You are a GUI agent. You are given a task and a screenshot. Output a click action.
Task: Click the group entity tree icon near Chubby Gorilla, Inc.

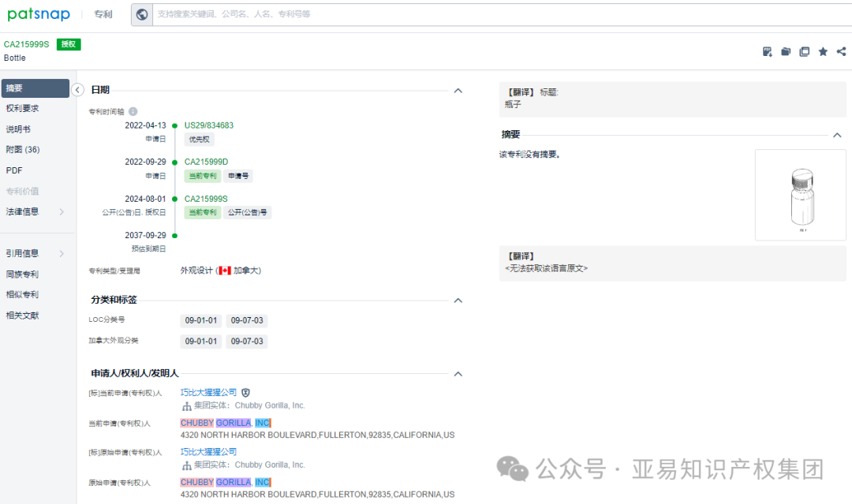tap(187, 405)
